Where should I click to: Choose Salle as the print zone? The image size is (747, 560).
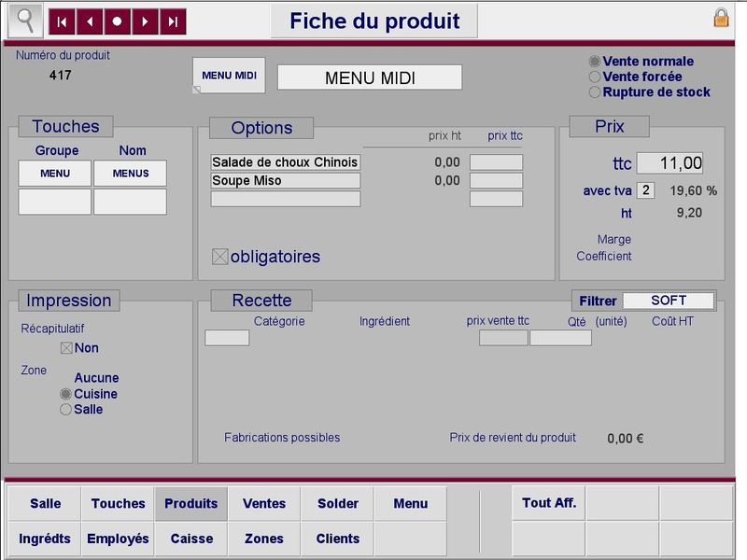tap(65, 410)
